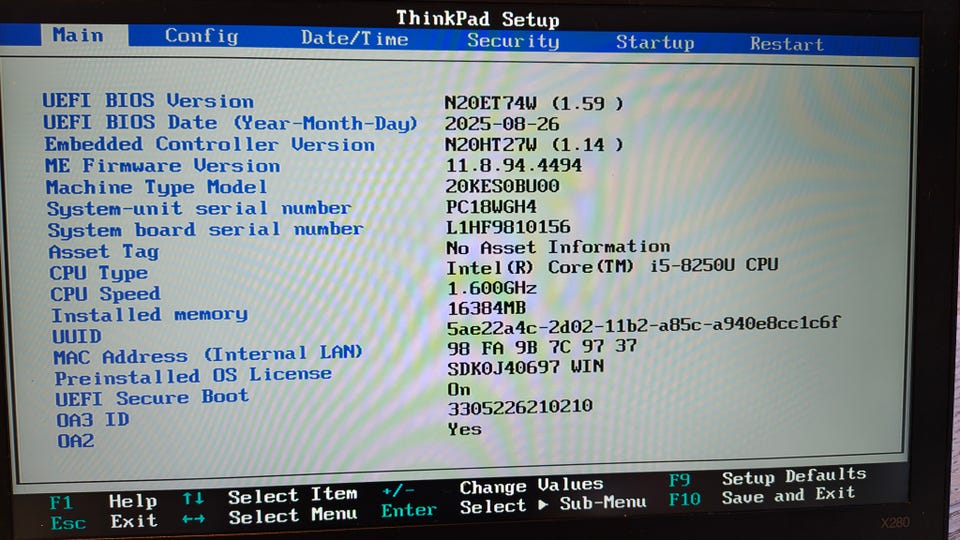This screenshot has height=540, width=960.
Task: Click the Machine Type Model label
Action: [157, 187]
